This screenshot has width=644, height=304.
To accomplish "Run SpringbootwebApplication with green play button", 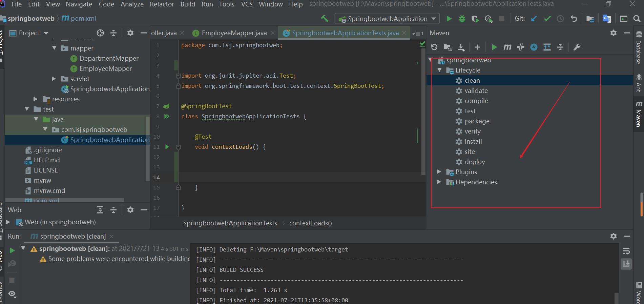I will tap(449, 19).
